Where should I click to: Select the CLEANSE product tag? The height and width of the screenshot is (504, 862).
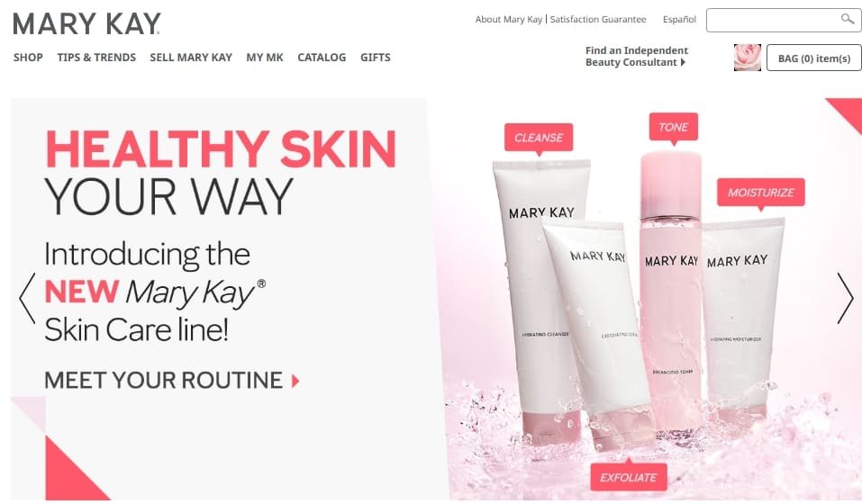[x=539, y=138]
